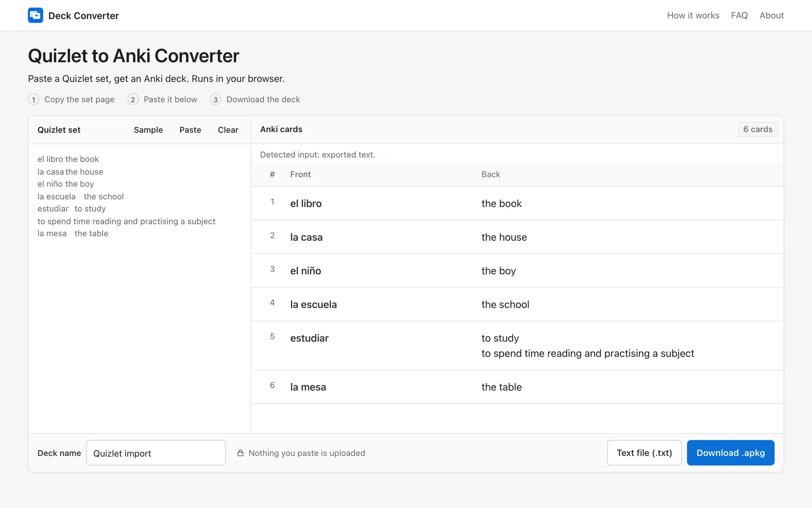The image size is (812, 508).
Task: Click the Paste button
Action: pos(190,130)
